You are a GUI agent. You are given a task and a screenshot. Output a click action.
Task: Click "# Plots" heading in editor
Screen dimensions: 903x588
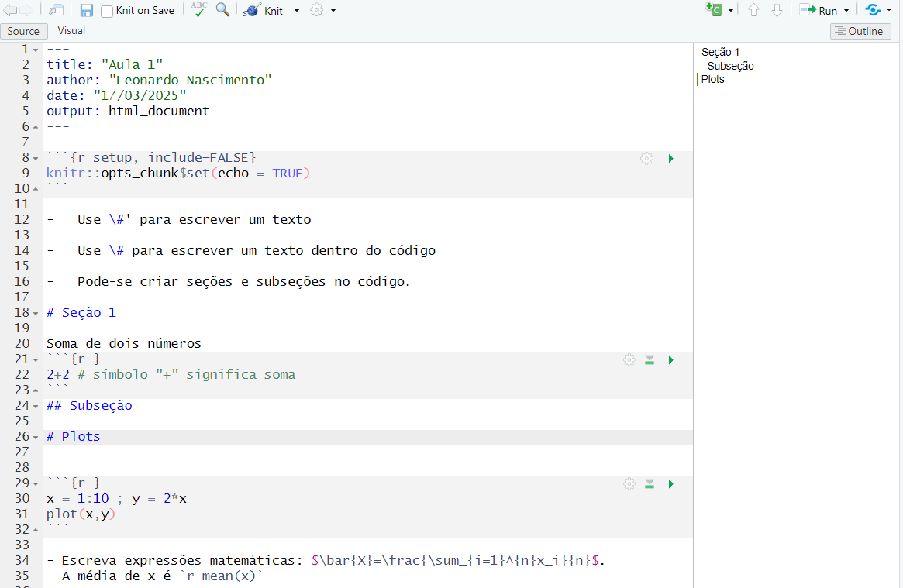pyautogui.click(x=73, y=437)
